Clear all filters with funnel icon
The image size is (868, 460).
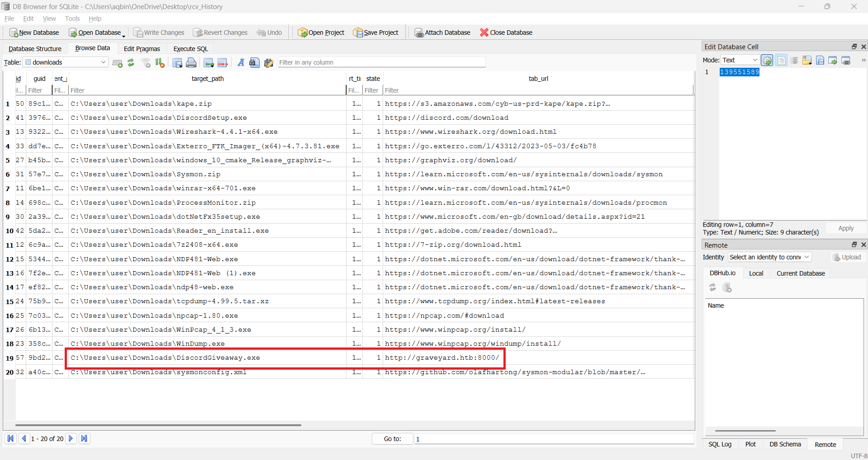[x=146, y=63]
